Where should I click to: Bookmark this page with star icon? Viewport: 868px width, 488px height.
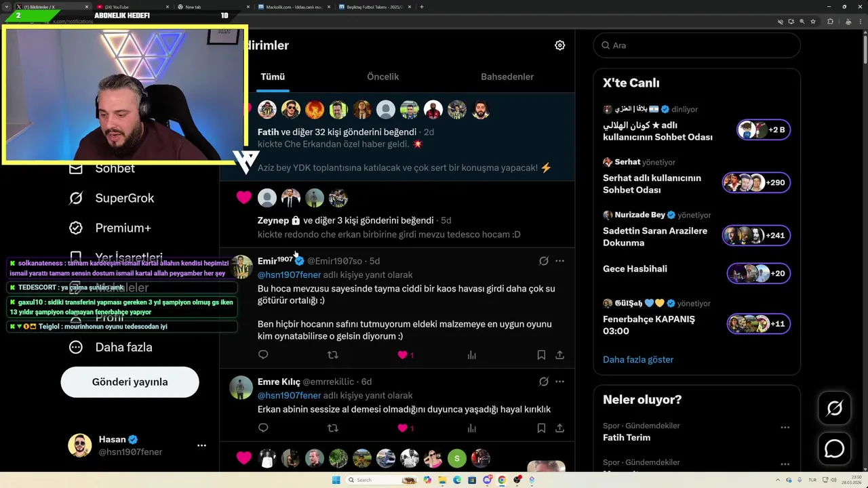(x=814, y=22)
